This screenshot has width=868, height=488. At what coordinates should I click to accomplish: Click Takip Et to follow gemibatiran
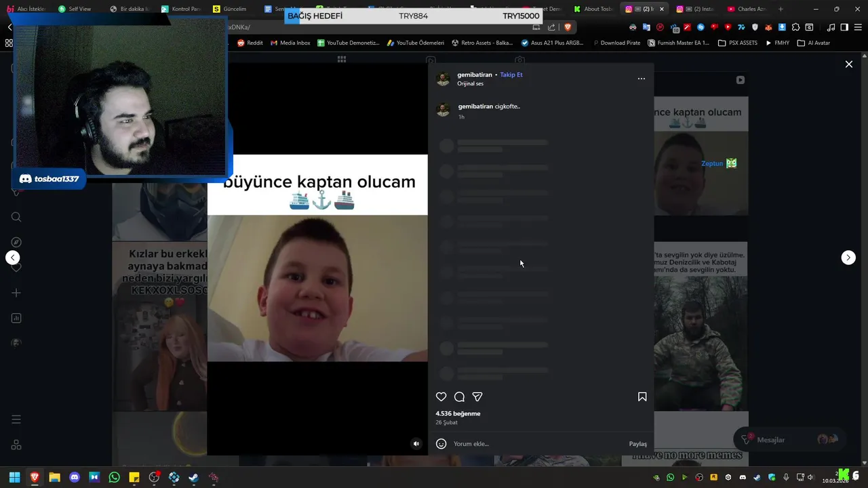coord(511,75)
